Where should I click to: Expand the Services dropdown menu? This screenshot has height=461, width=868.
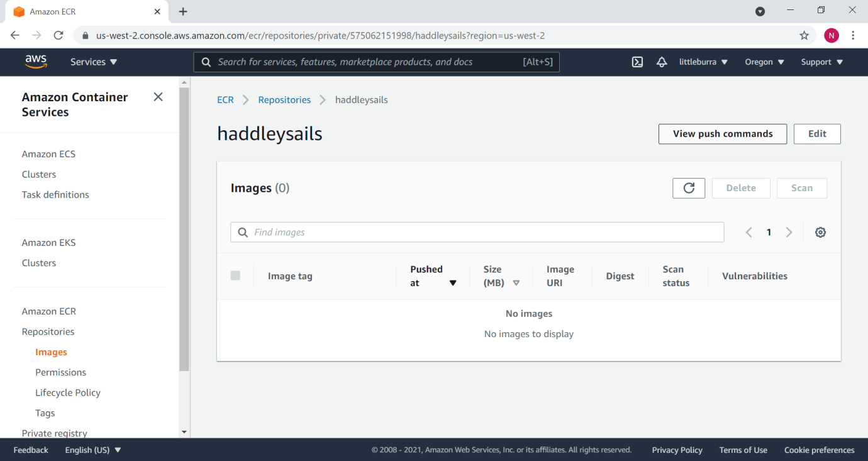[94, 62]
